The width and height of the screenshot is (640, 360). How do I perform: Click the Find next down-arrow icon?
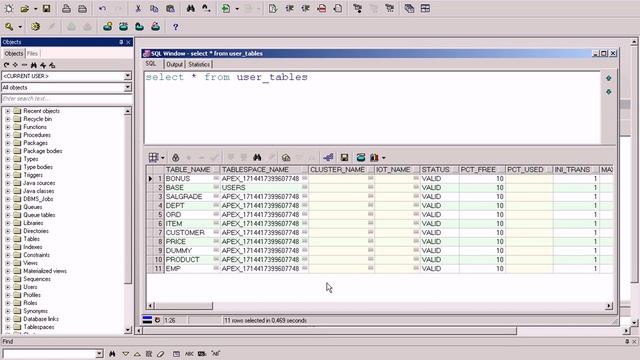(x=125, y=353)
